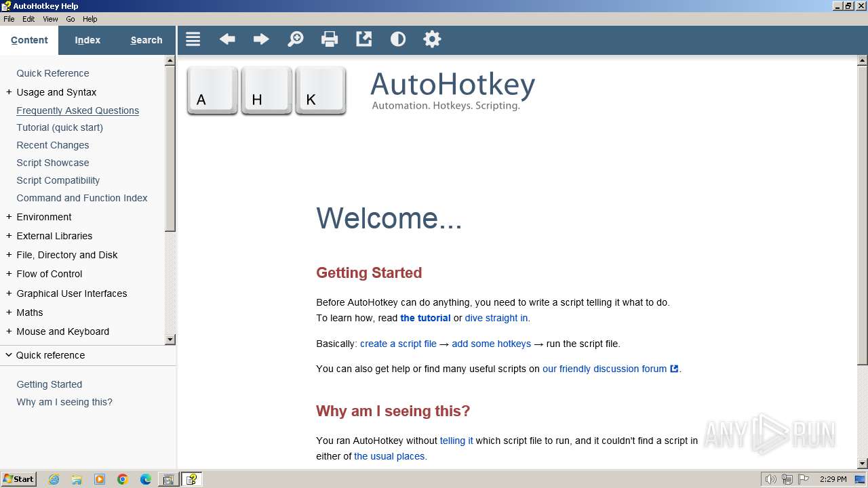Go back with the left arrow icon
This screenshot has width=868, height=488.
[227, 39]
